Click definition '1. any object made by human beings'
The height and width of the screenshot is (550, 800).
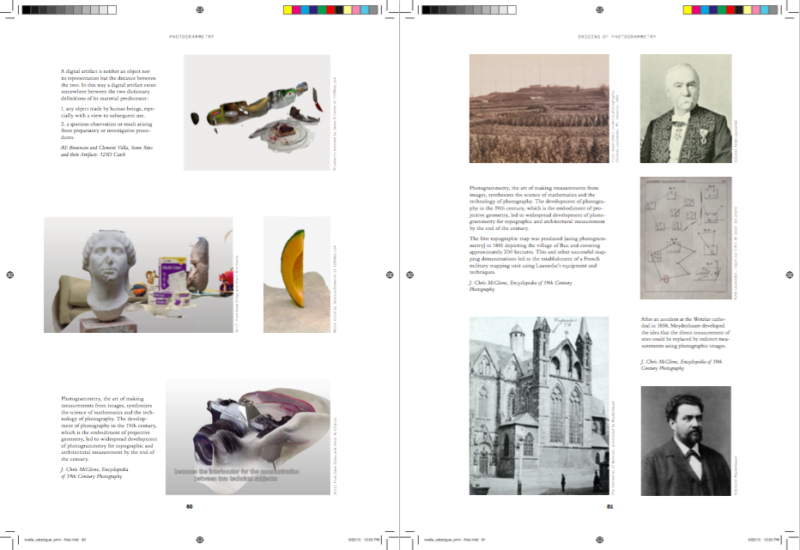coord(108,112)
